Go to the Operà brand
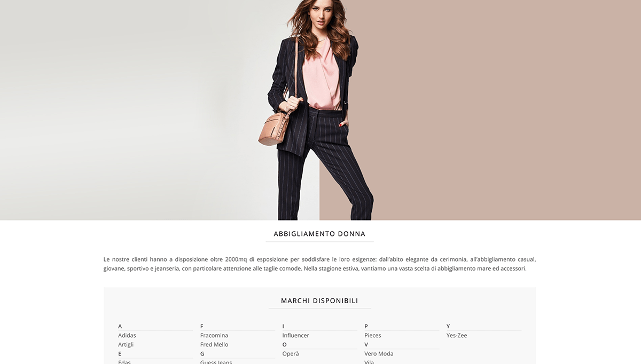Image resolution: width=641 pixels, height=364 pixels. click(291, 353)
